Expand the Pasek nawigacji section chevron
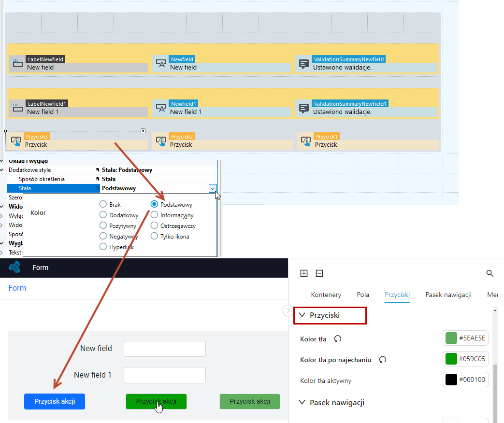Screen dimensions: 504x423 (302, 402)
